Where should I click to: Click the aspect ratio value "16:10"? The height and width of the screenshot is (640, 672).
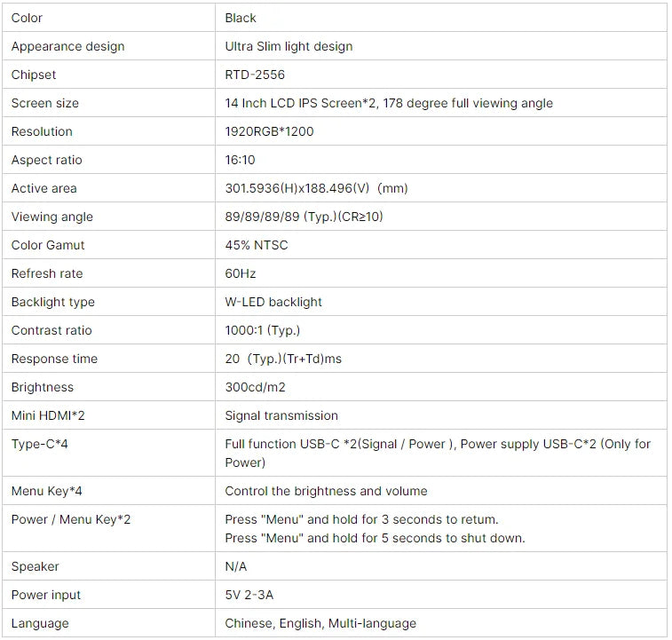(240, 160)
